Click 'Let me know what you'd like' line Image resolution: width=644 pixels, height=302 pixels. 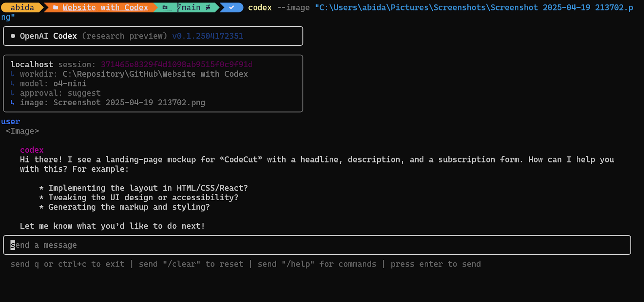112,226
